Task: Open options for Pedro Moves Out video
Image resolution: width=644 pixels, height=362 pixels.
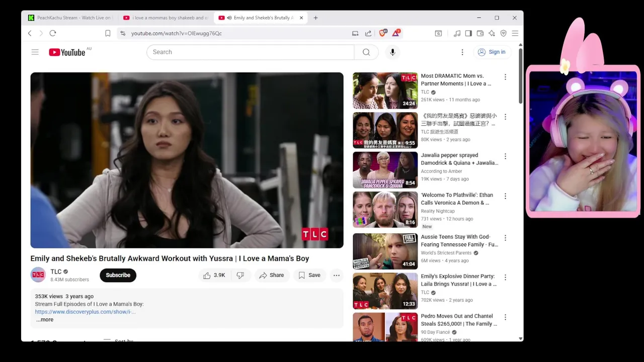Action: click(505, 317)
